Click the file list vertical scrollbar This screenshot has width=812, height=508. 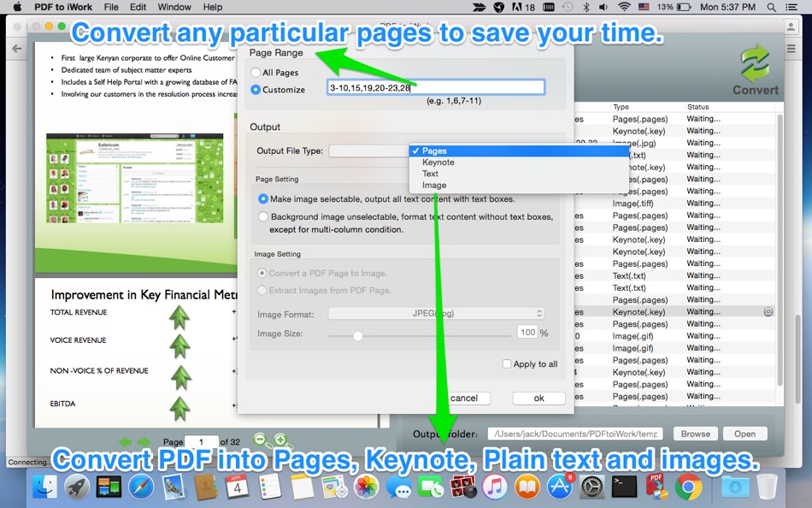[780, 249]
